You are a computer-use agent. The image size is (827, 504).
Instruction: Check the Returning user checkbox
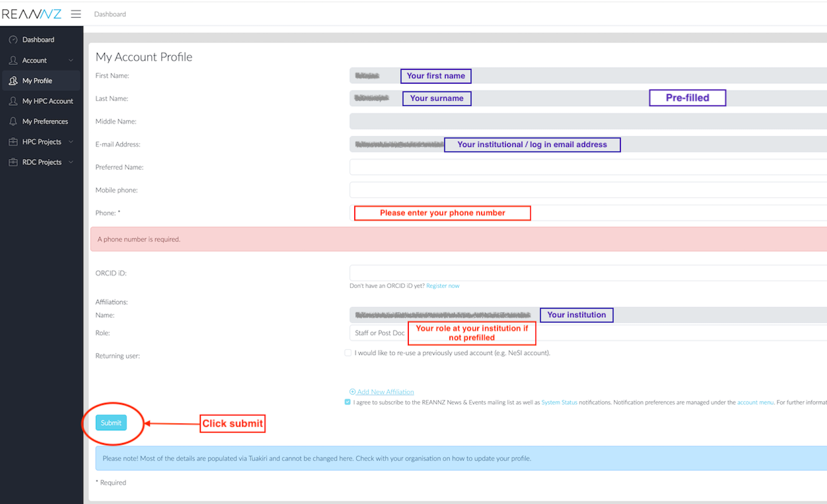[348, 353]
